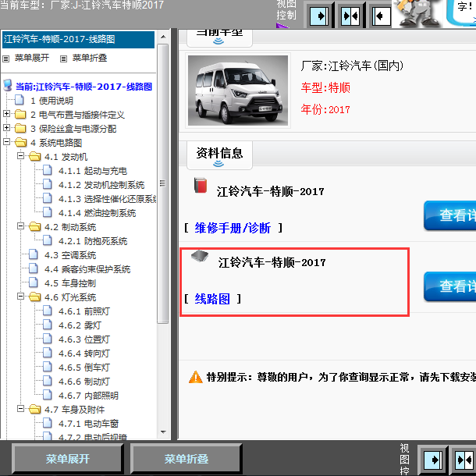Click folder icon of 3 保险丝盒与电源分配
476x476 pixels.
[20, 128]
